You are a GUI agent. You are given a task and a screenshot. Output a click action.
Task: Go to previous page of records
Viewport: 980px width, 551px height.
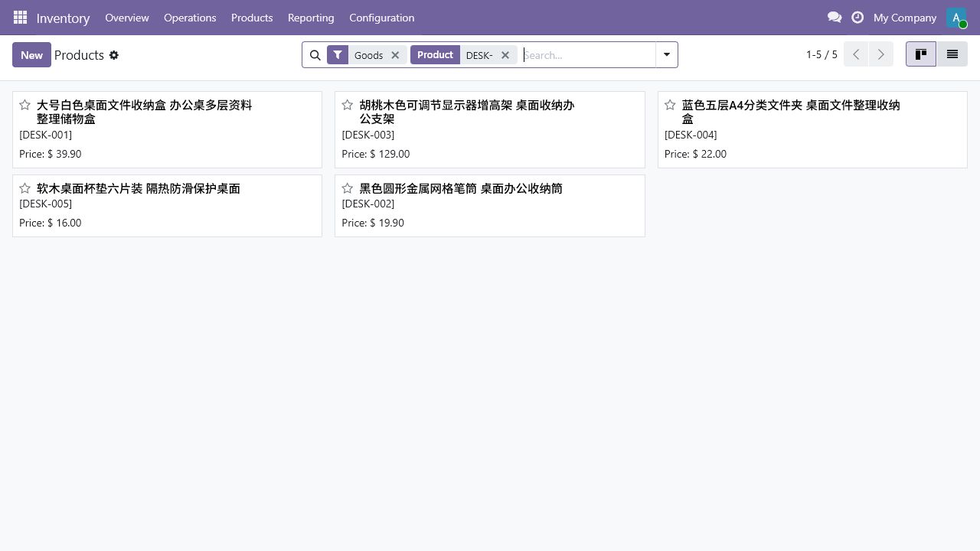856,54
